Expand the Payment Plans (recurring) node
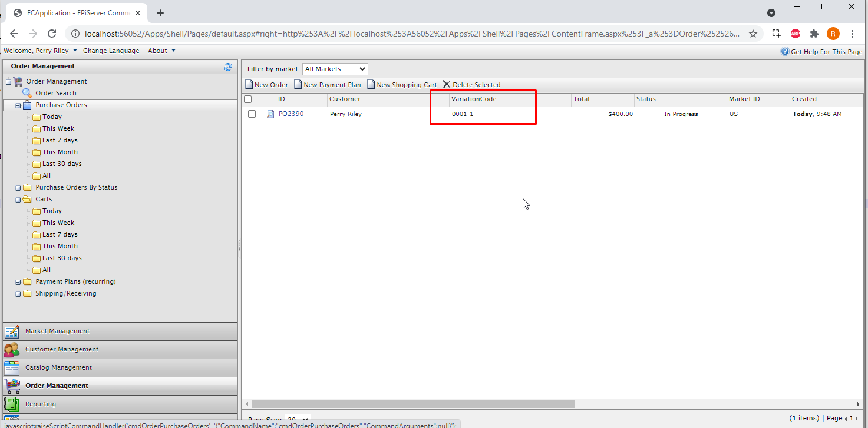The height and width of the screenshot is (428, 868). [x=18, y=282]
